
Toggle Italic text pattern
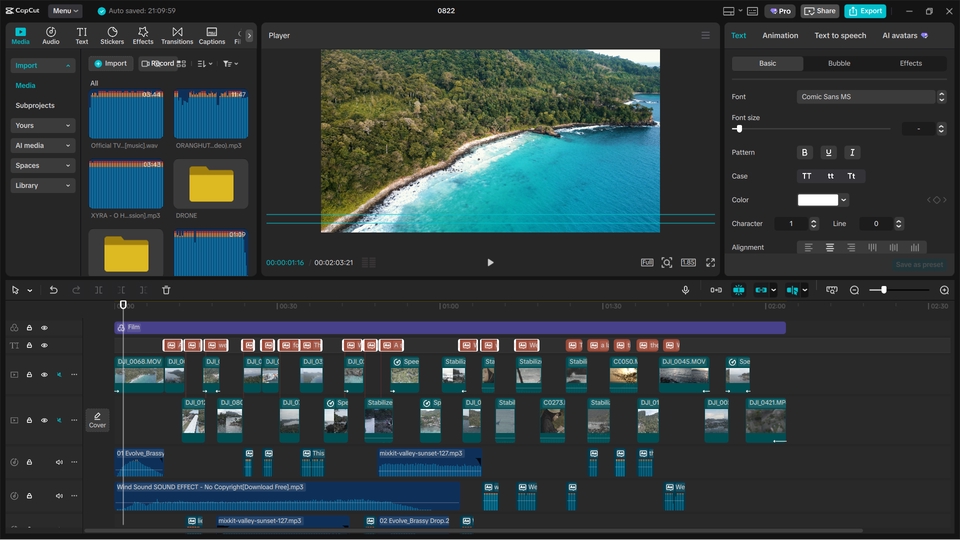(x=852, y=152)
